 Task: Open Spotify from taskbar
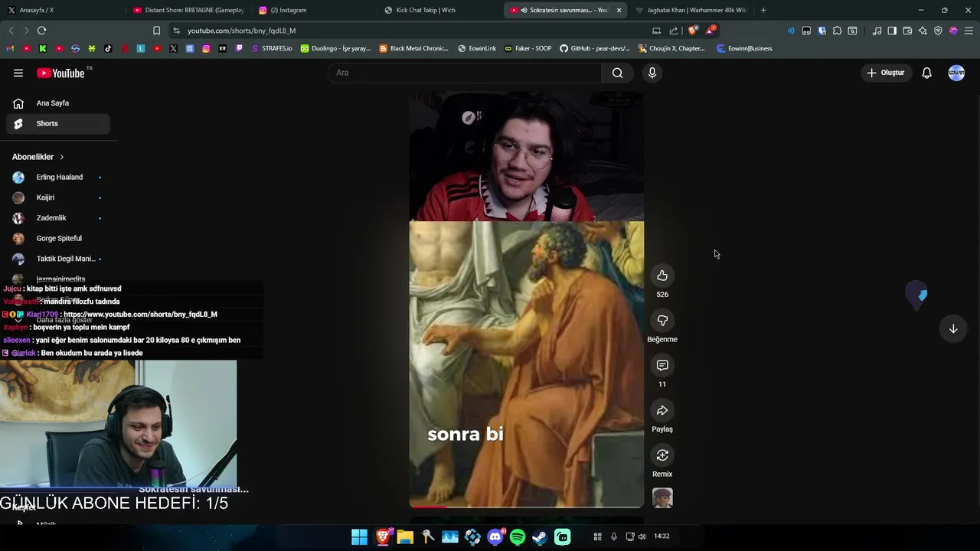click(x=518, y=537)
